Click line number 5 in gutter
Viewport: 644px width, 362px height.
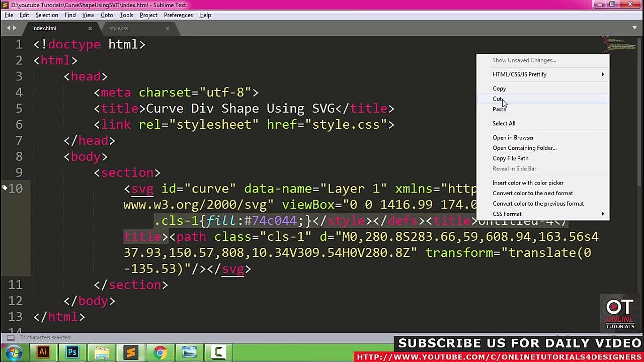[19, 109]
